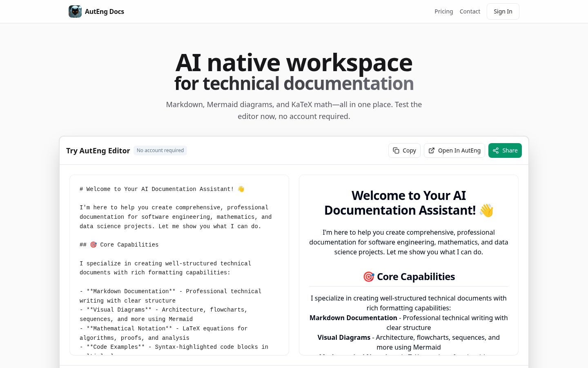Screen dimensions: 588x368
Task: Click the "# Welcome to Your AI Documentation Assistant!" source line
Action: coord(162,189)
